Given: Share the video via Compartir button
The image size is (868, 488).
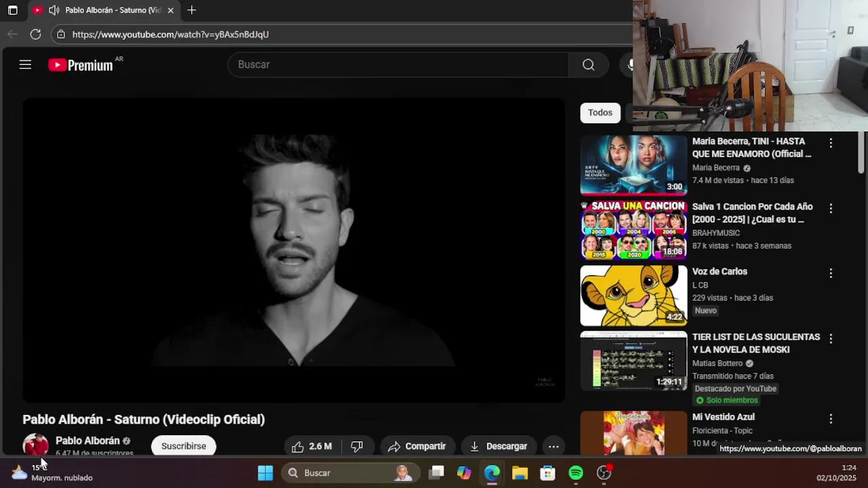Looking at the screenshot, I should coord(417,446).
